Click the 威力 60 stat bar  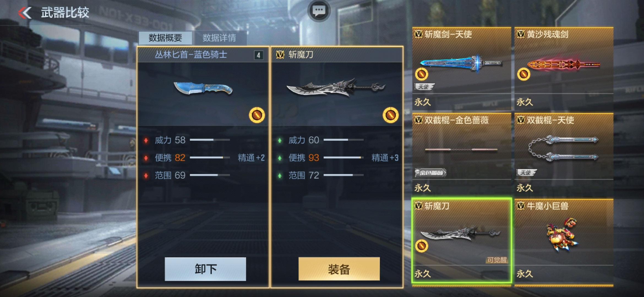[x=343, y=140]
